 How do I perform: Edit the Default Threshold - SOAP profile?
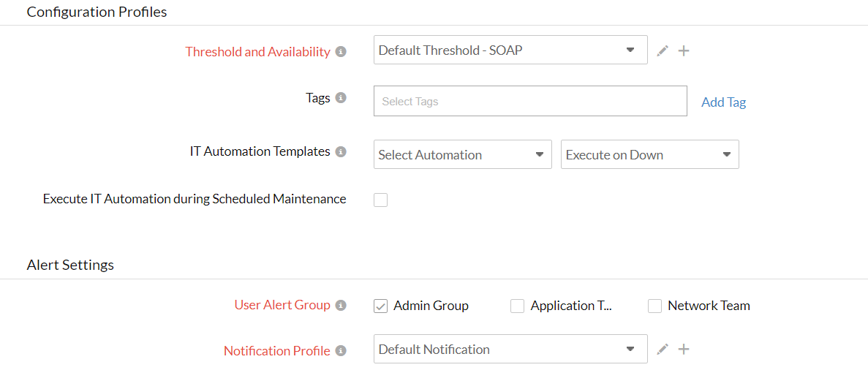coord(663,50)
